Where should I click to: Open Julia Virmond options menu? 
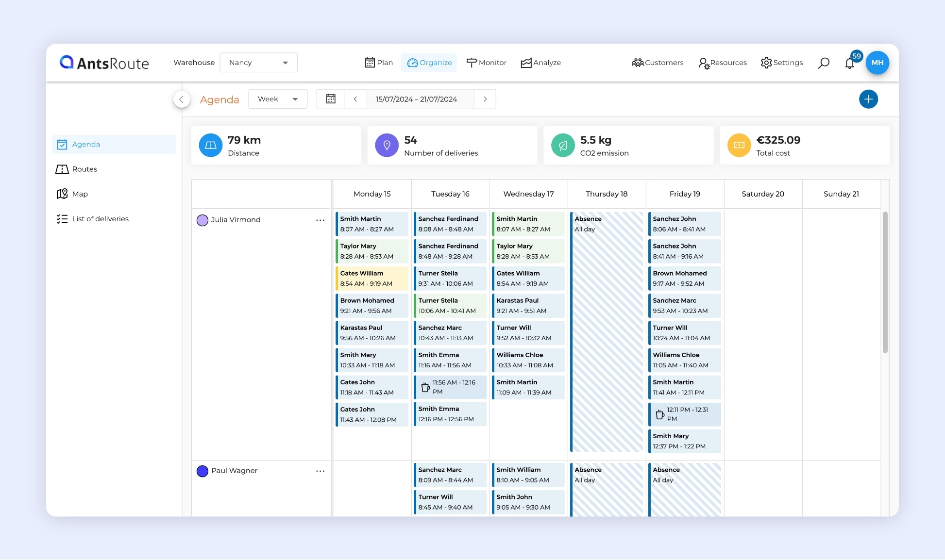[320, 220]
